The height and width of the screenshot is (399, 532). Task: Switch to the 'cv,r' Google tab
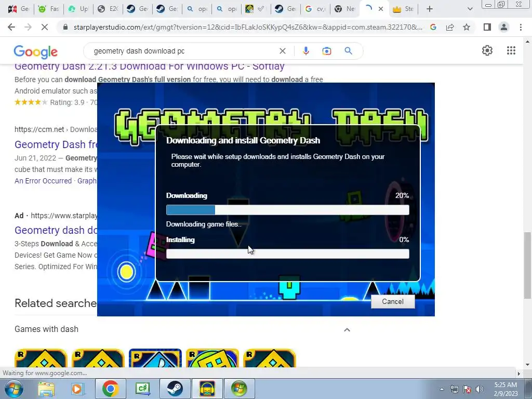315,9
